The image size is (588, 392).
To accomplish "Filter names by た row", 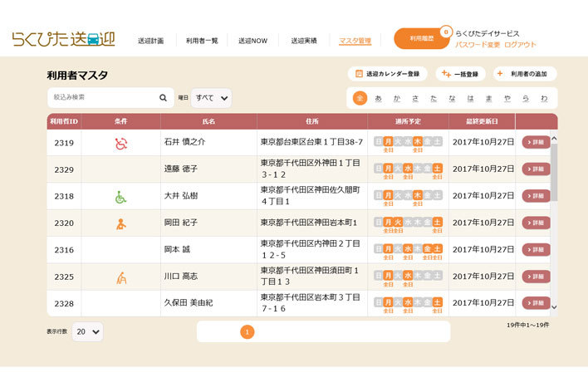I will click(x=434, y=98).
